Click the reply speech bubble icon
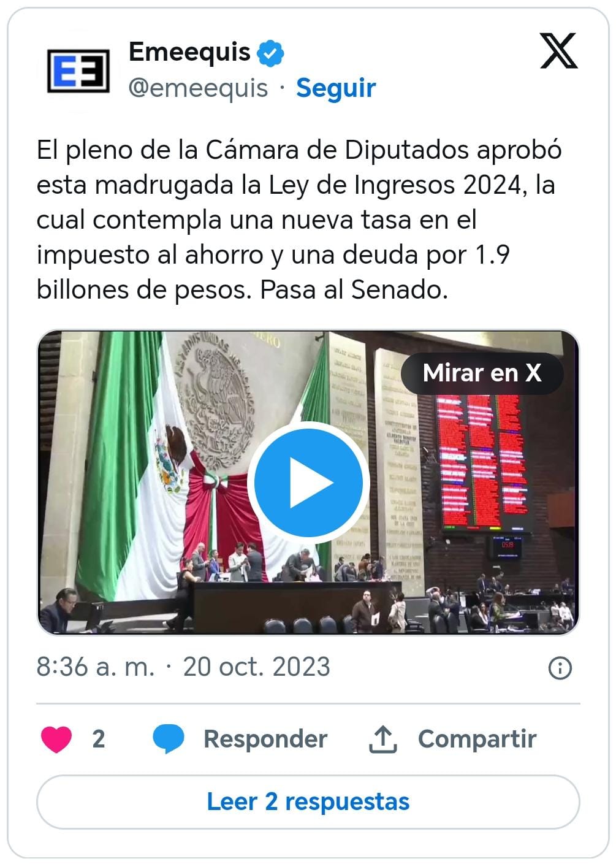The height and width of the screenshot is (864, 616). [x=169, y=739]
